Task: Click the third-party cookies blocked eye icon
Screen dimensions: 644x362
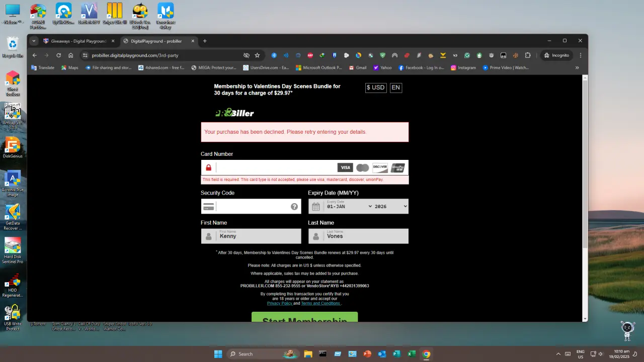Action: pos(246,55)
